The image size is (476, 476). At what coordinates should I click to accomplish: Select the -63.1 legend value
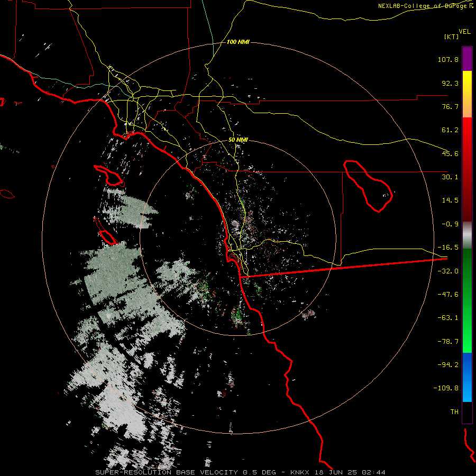pos(448,318)
